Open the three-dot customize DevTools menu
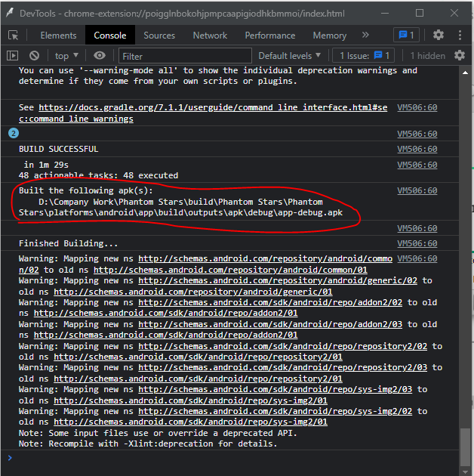The height and width of the screenshot is (476, 474). tap(460, 35)
